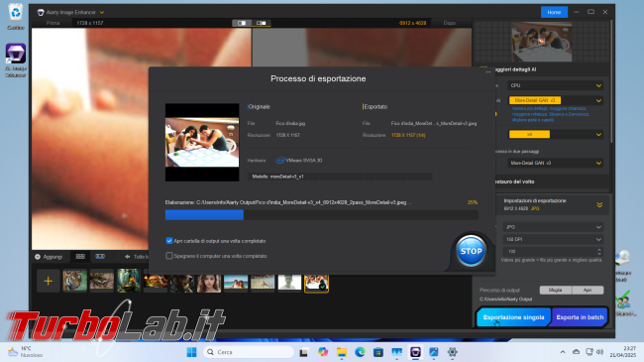Select the selected couple-at-table thumbnail
Image resolution: width=644 pixels, height=362 pixels.
point(316,283)
